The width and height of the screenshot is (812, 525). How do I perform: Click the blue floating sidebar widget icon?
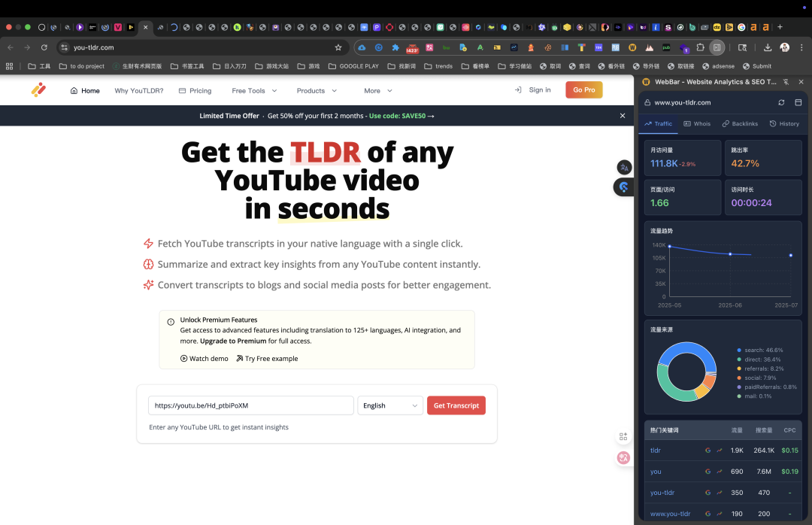click(x=623, y=187)
